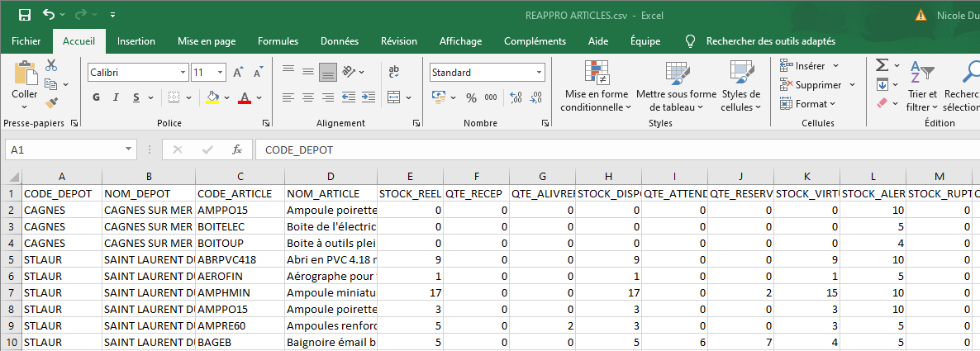Open the font size 11 dropdown
Screen dimensions: 980x351
220,73
